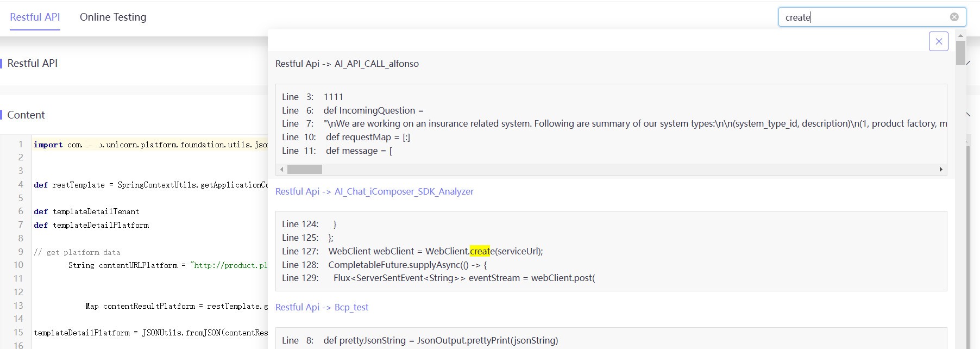This screenshot has height=349, width=980.
Task: Click horizontal scrollbar thumb in first snippet
Action: pyautogui.click(x=305, y=170)
